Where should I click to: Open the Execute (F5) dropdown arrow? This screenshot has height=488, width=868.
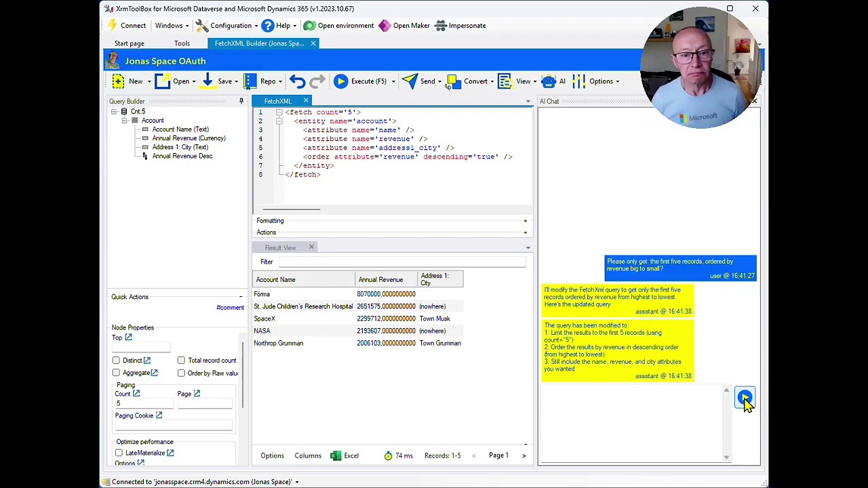pos(393,81)
